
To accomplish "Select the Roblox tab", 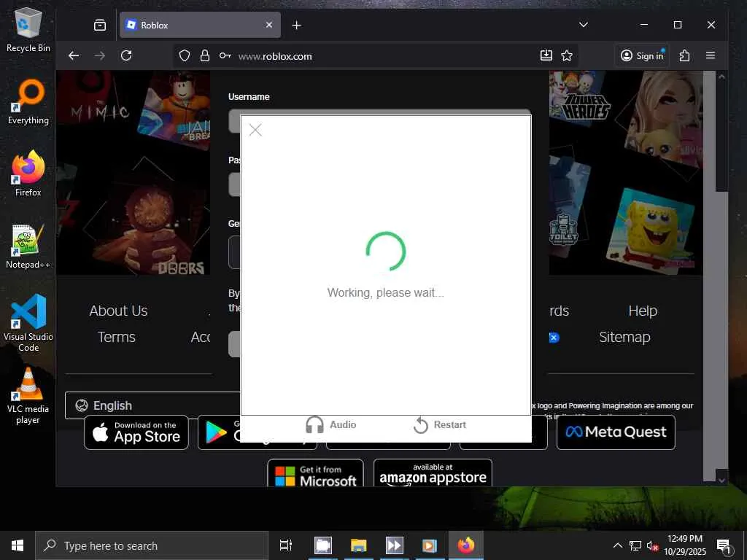I will (200, 25).
